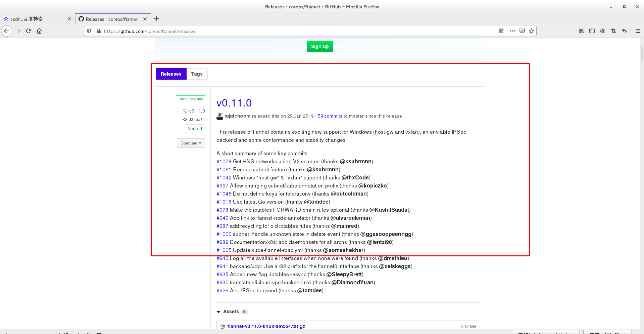Image resolution: width=644 pixels, height=334 pixels.
Task: Click the Verified badge
Action: tap(195, 129)
